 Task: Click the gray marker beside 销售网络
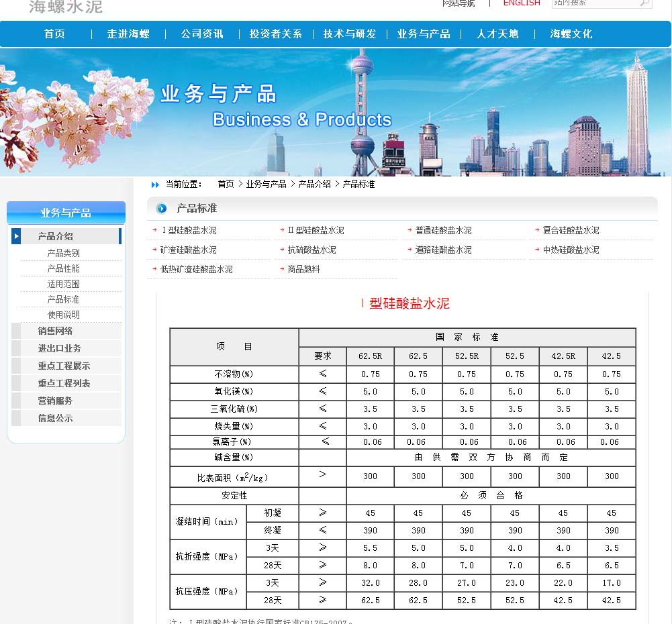16,331
